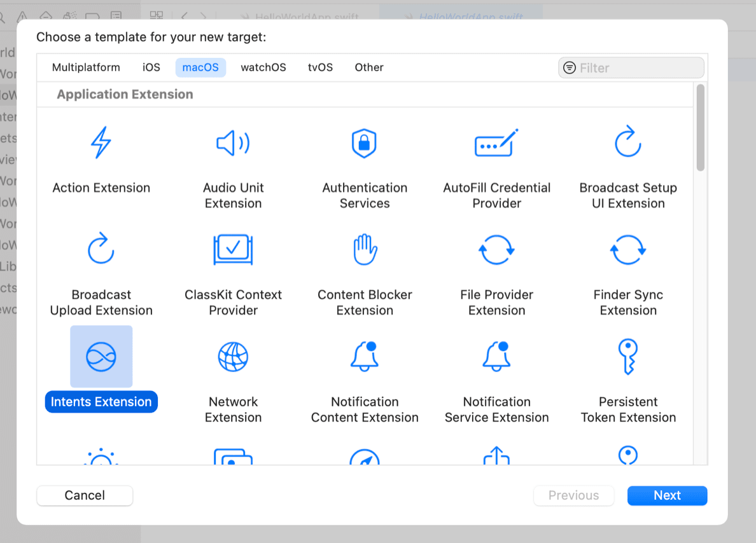Select the File Provider Extension icon
The height and width of the screenshot is (543, 756).
(496, 249)
